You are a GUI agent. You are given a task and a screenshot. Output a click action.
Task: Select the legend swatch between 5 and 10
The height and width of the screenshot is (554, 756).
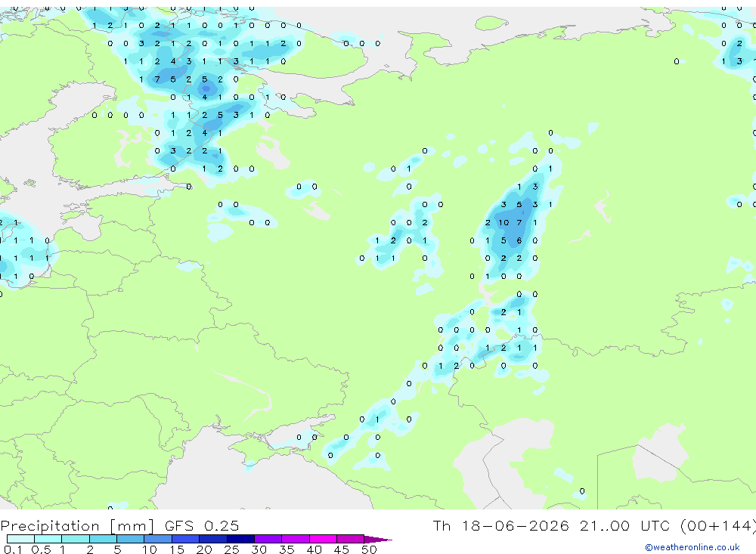pos(131,539)
